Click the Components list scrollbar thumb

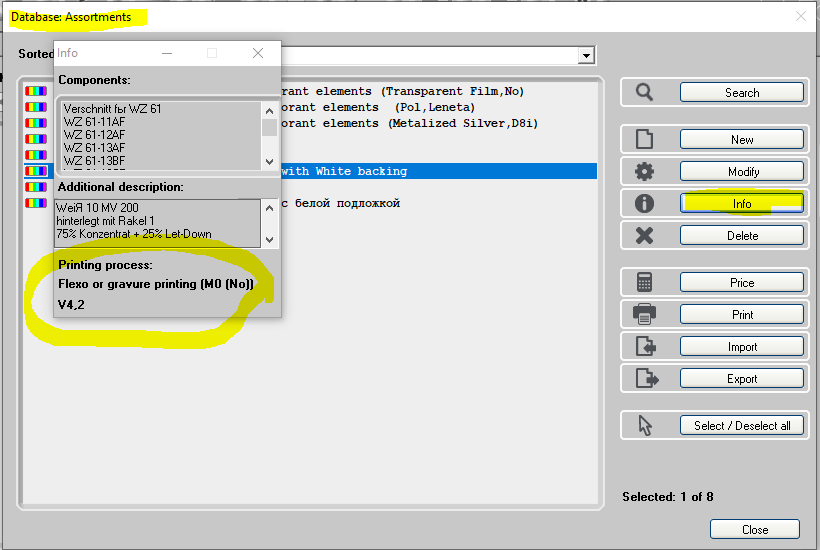pyautogui.click(x=269, y=128)
